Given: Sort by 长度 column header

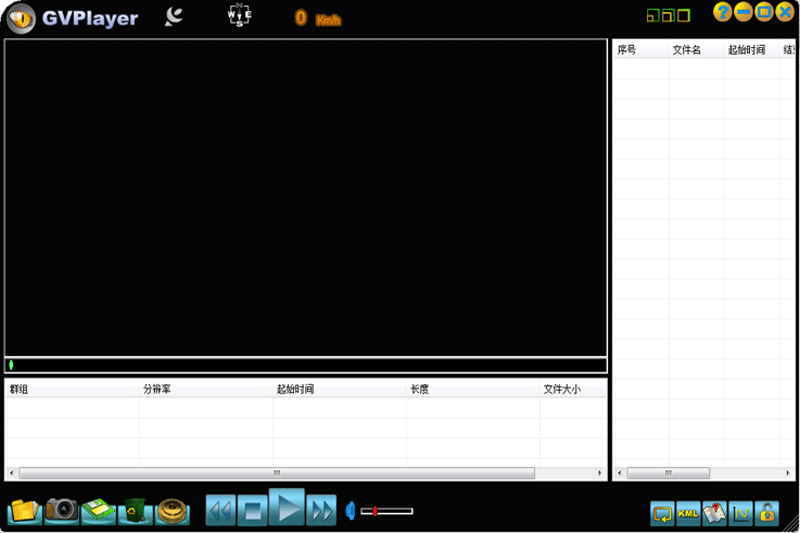Looking at the screenshot, I should (x=472, y=389).
